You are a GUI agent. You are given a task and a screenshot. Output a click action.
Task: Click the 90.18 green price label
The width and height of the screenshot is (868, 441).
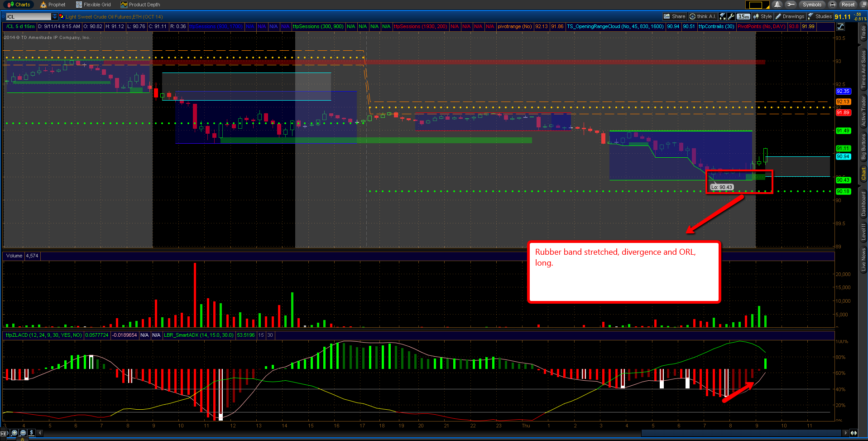(x=843, y=191)
